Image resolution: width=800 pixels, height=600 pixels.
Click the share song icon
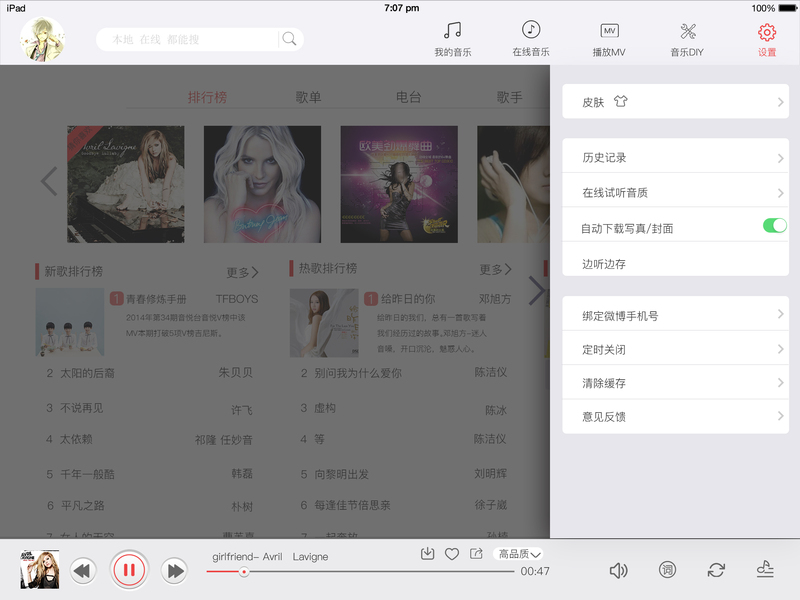pos(476,554)
